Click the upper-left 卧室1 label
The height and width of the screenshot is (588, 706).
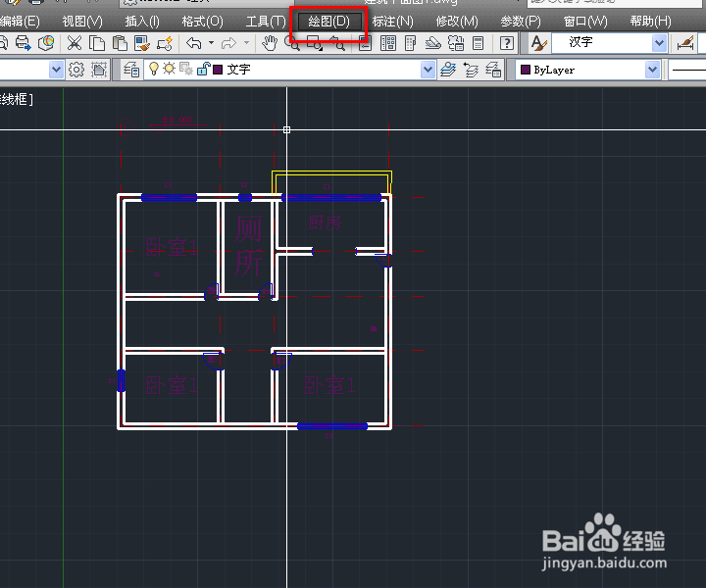pos(172,247)
